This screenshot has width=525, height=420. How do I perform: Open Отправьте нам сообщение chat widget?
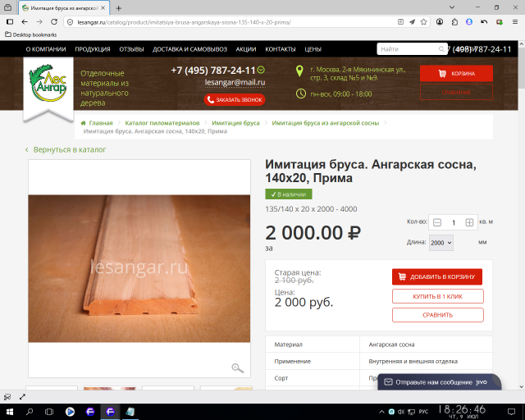(x=440, y=382)
